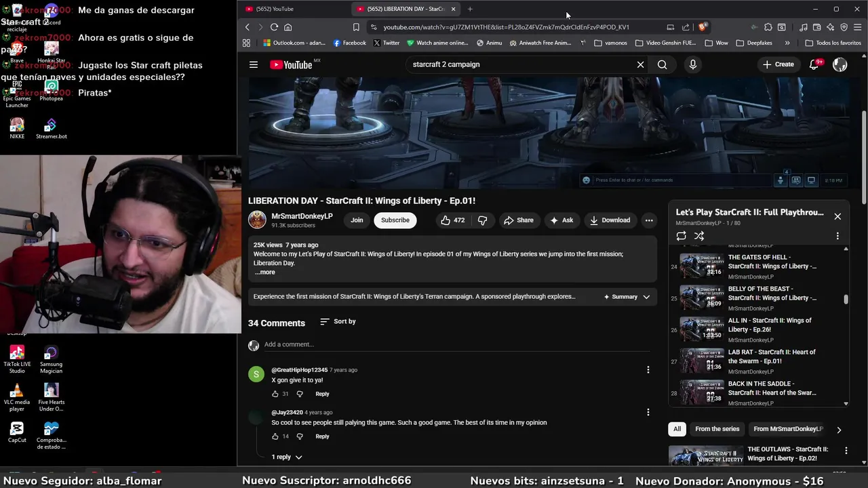Viewport: 868px width, 488px height.
Task: Dislike the Jay23420 comment
Action: [299, 436]
